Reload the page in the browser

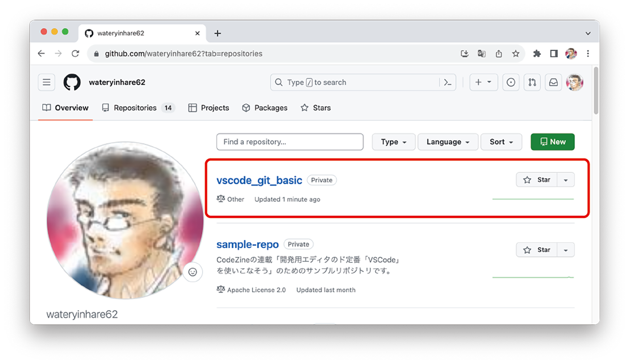point(75,54)
